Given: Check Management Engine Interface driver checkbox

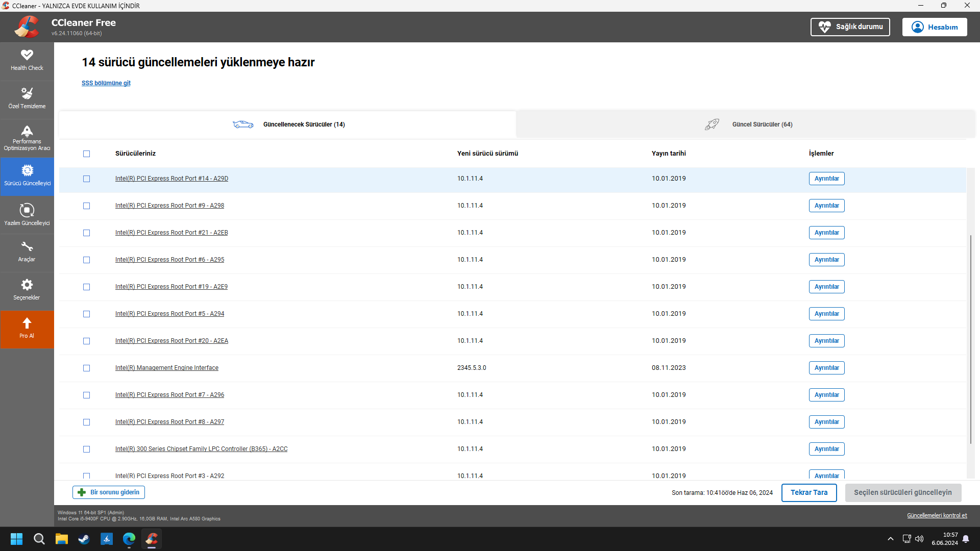Looking at the screenshot, I should point(86,368).
